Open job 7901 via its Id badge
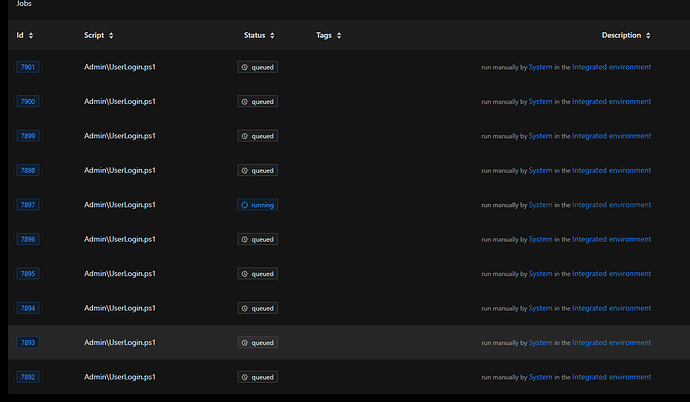Screen dimensions: 690x402 [28, 67]
